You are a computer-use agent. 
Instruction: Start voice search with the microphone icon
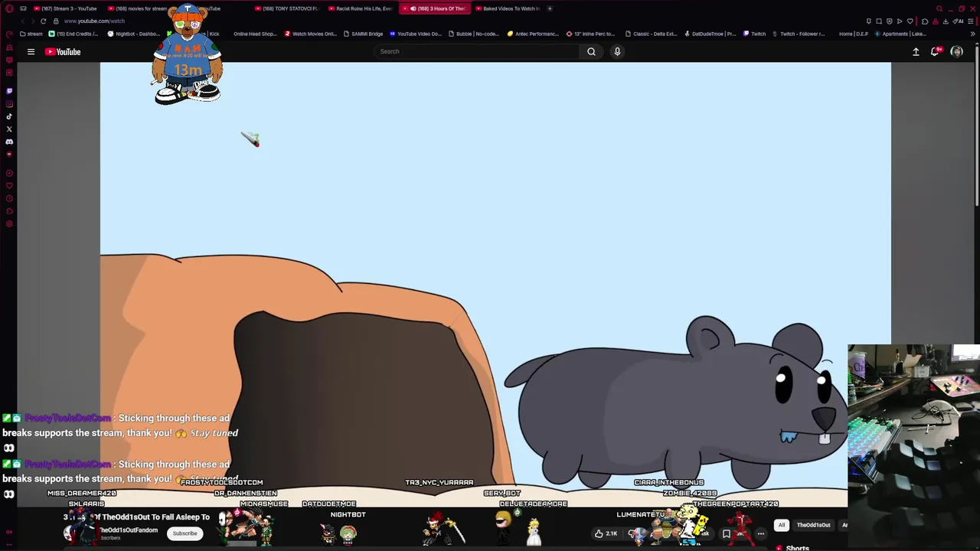(x=617, y=51)
